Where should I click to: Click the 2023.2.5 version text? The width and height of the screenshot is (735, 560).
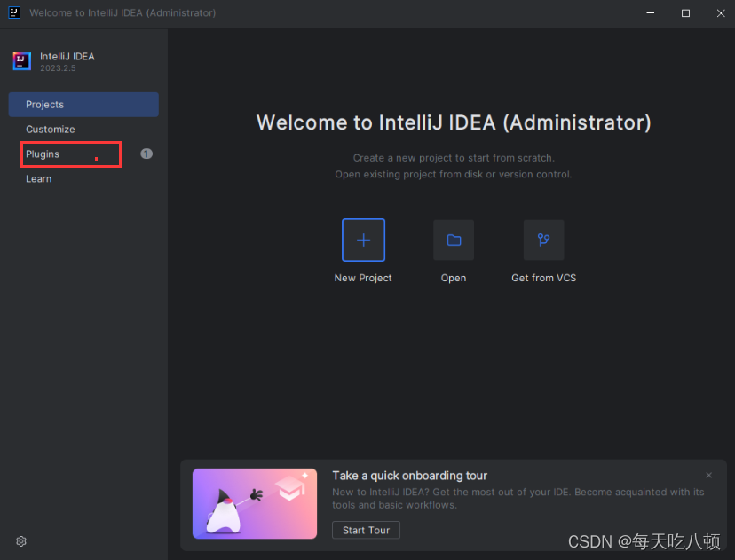[x=58, y=68]
